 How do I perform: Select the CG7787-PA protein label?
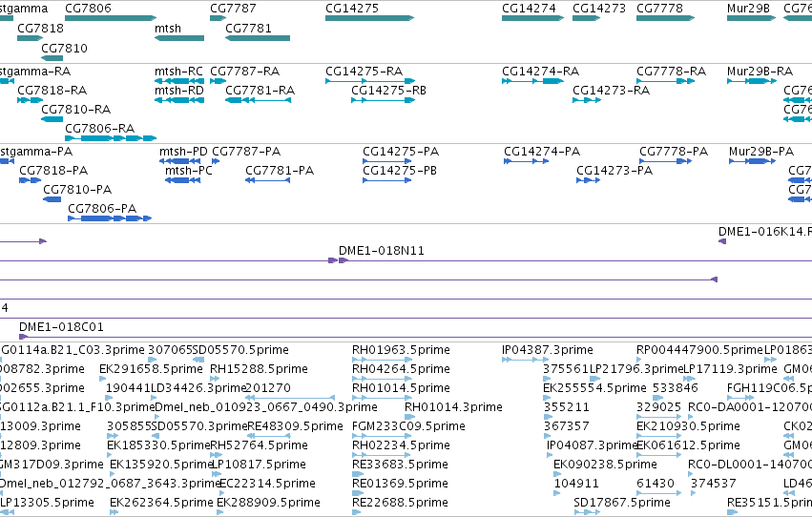pyautogui.click(x=246, y=152)
